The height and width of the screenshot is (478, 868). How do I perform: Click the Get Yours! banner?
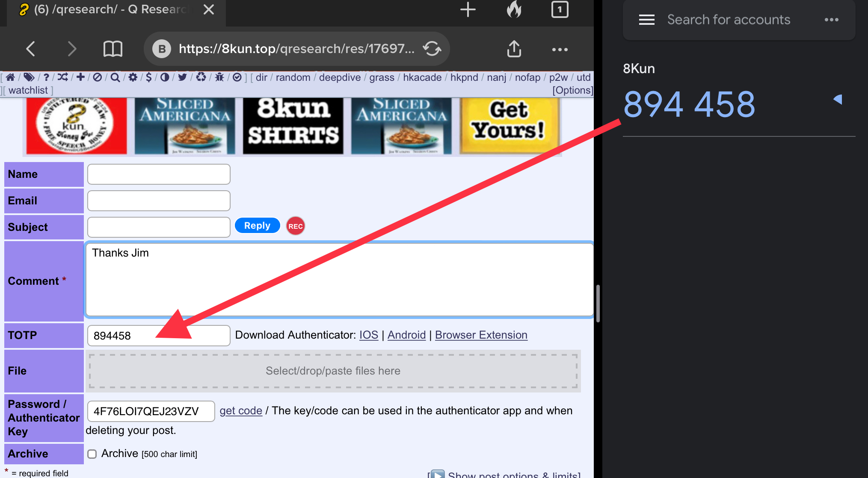(509, 126)
